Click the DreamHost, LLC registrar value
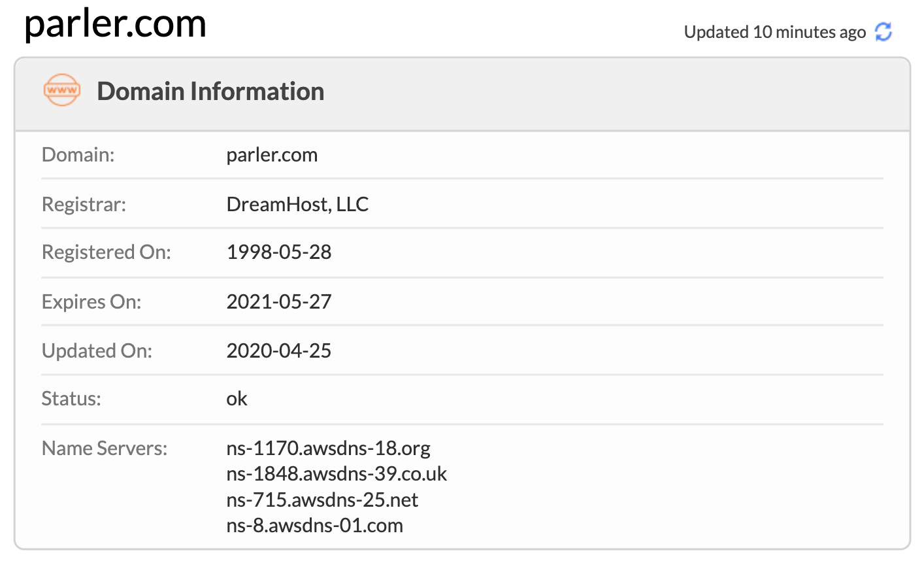Viewport: 924px width, 561px height. pyautogui.click(x=297, y=205)
